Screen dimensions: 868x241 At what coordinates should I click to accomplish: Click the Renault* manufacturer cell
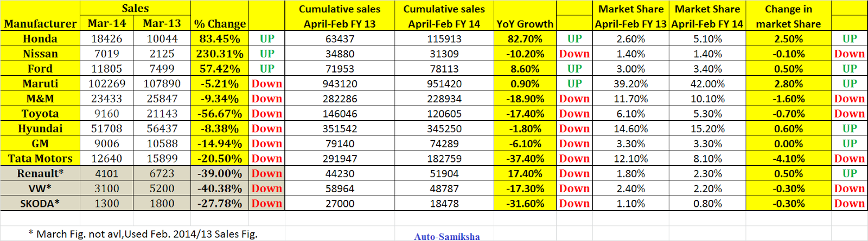[x=40, y=173]
